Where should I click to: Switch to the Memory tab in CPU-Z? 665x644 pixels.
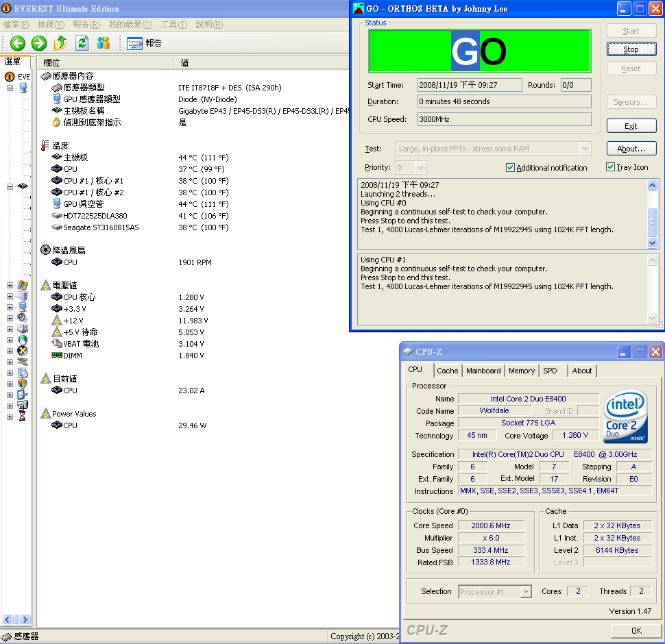tap(521, 371)
